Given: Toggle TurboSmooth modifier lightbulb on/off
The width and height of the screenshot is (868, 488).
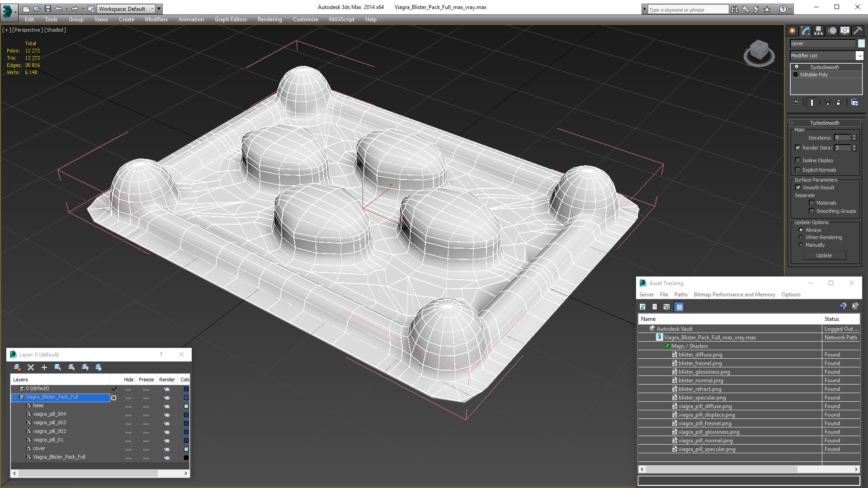Looking at the screenshot, I should 797,67.
